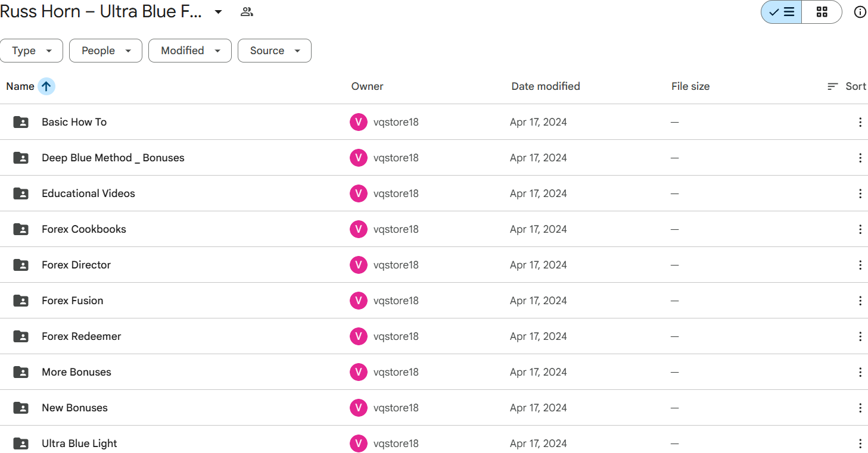Switch to list layout view
This screenshot has height=453, width=868.
782,12
